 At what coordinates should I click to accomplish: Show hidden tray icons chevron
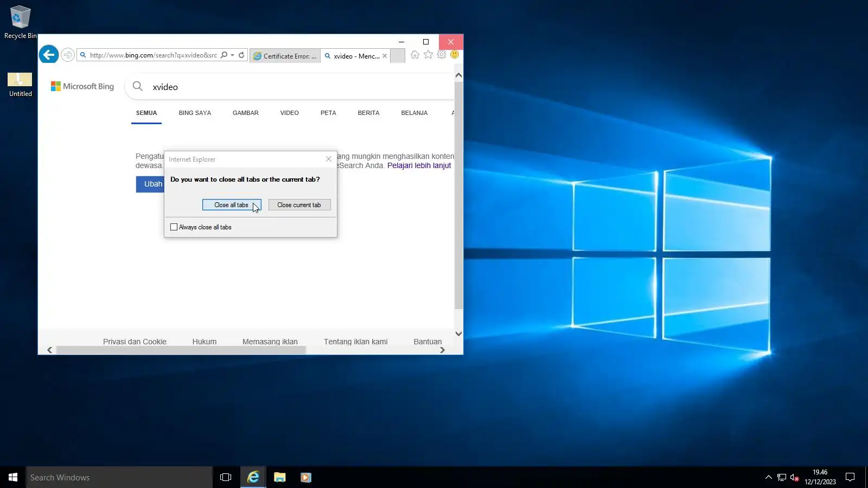click(768, 477)
